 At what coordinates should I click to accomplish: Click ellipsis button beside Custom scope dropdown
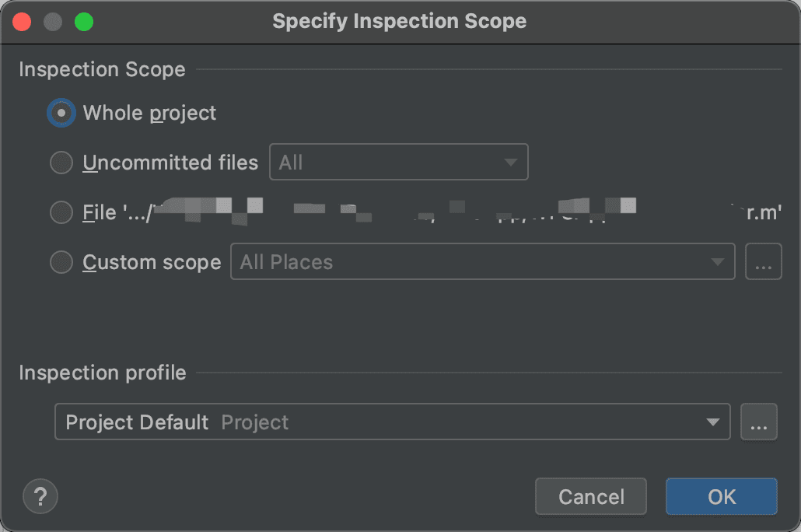[763, 262]
